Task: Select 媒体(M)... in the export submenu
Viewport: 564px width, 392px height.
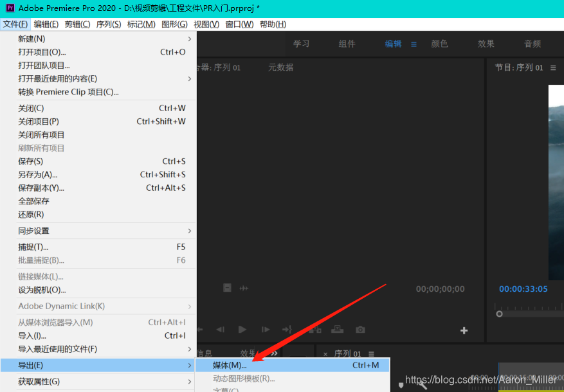Action: (x=293, y=365)
